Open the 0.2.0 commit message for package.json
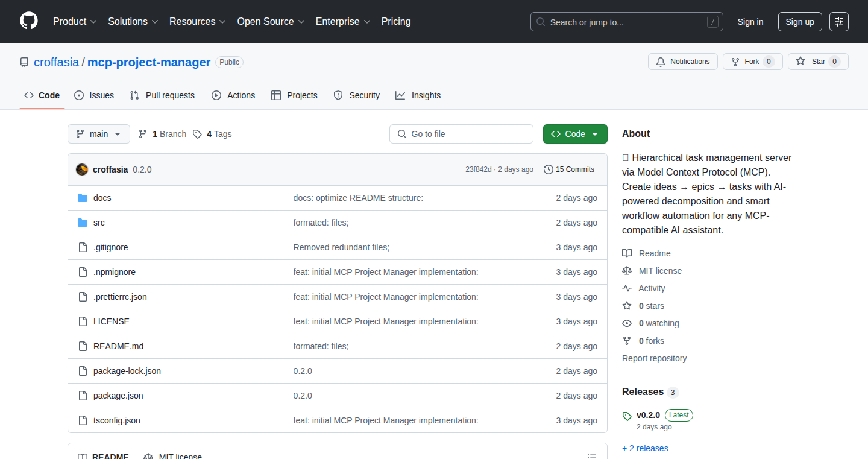 303,396
